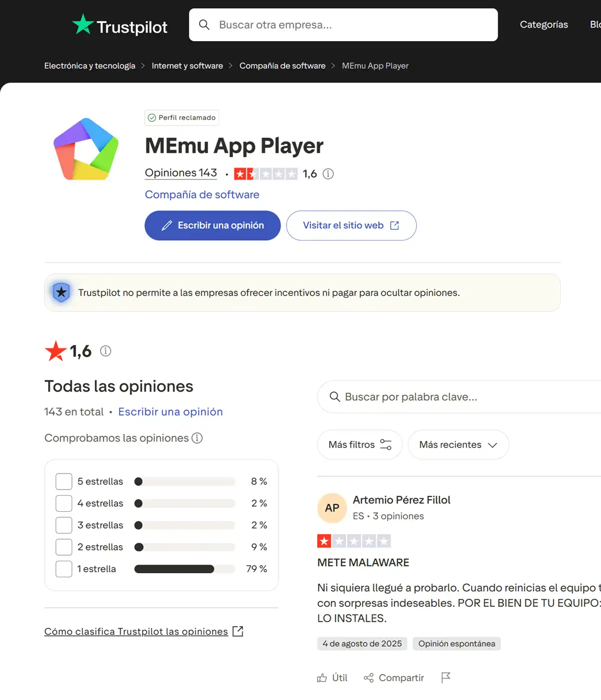The height and width of the screenshot is (700, 601).
Task: Navigate to Internet y software breadcrumb
Action: pyautogui.click(x=187, y=66)
